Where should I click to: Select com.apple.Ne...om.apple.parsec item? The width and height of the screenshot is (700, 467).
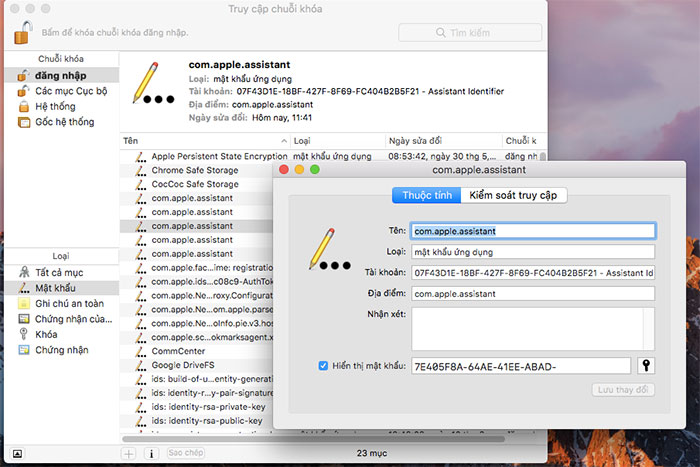click(196, 309)
